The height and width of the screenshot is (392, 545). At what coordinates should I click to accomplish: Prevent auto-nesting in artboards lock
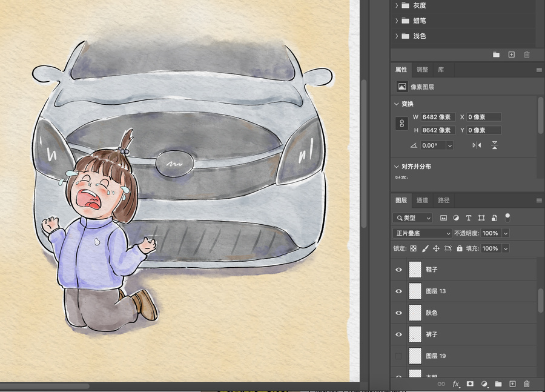(448, 248)
